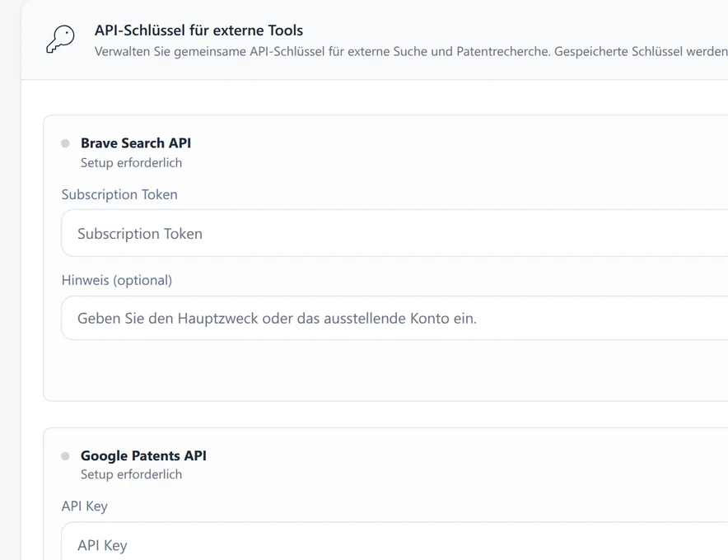Click 'Setup erforderlich' under Google Patents API
Image resolution: width=728 pixels, height=560 pixels.
coord(132,474)
